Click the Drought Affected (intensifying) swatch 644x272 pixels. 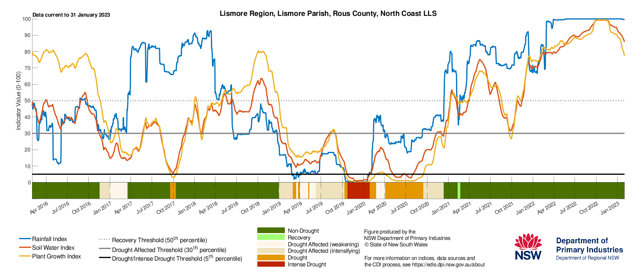271,250
